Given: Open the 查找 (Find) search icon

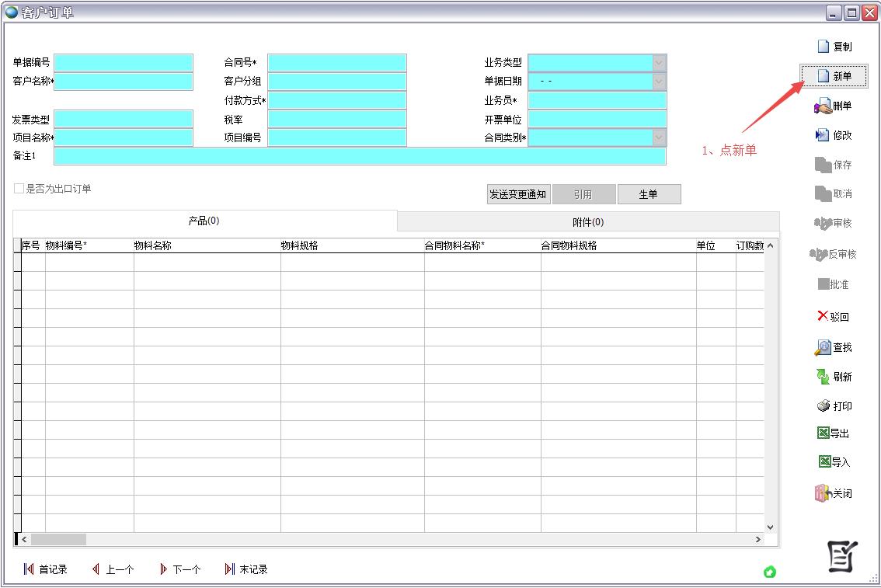Looking at the screenshot, I should pos(836,347).
